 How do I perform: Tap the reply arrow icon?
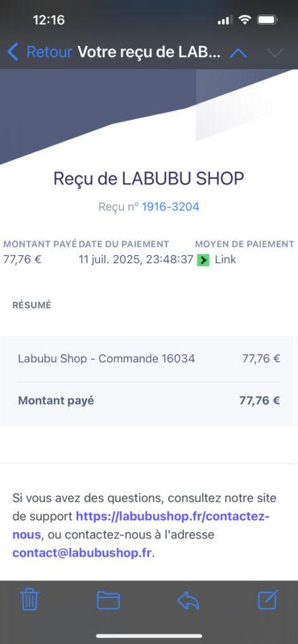pyautogui.click(x=188, y=601)
